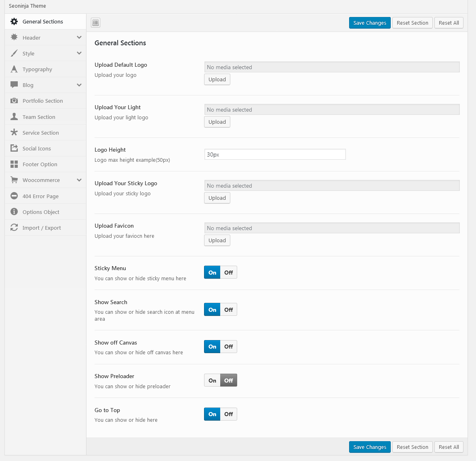Click the Seoninja Theme title text
Viewport: 476px width, 461px height.
(27, 6)
